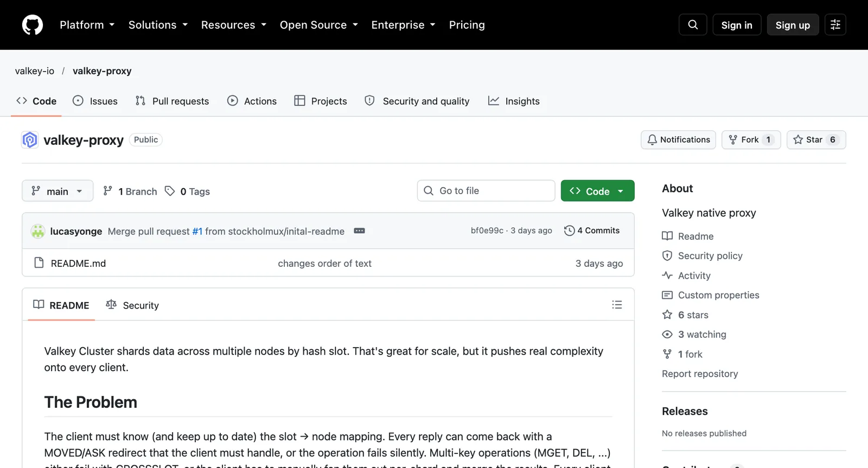The image size is (868, 468).
Task: Click the 'Valkey native proxy' description text
Action: pyautogui.click(x=709, y=213)
